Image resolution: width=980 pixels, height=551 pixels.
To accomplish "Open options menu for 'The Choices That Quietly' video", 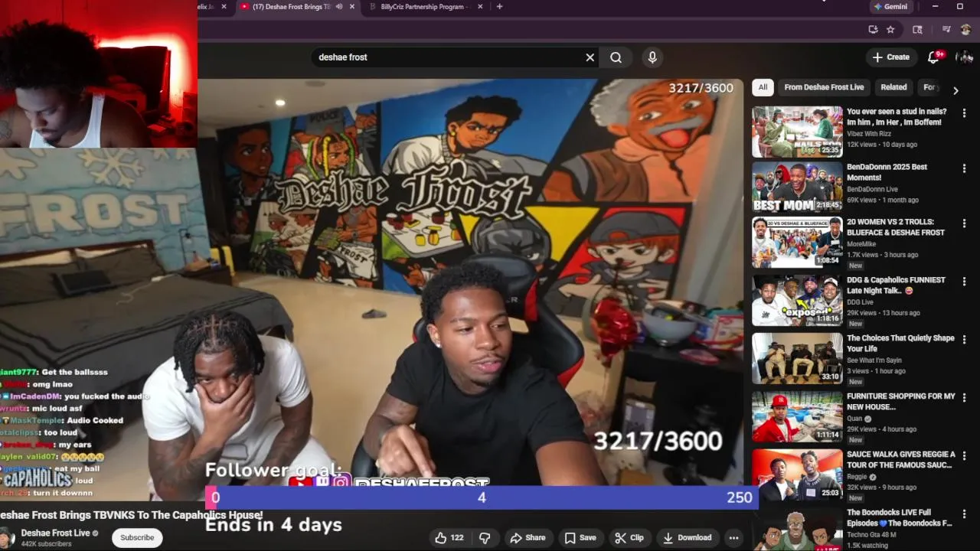I will (964, 340).
